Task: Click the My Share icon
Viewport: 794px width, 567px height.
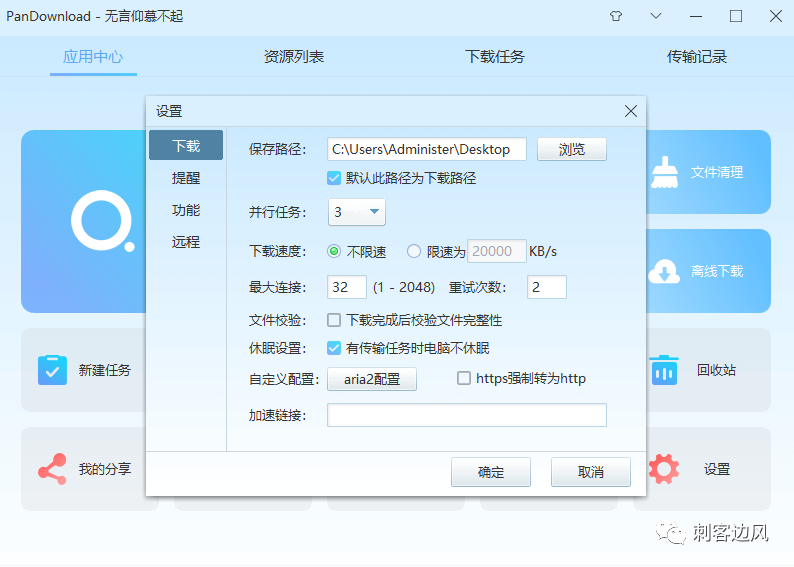Action: click(x=52, y=469)
